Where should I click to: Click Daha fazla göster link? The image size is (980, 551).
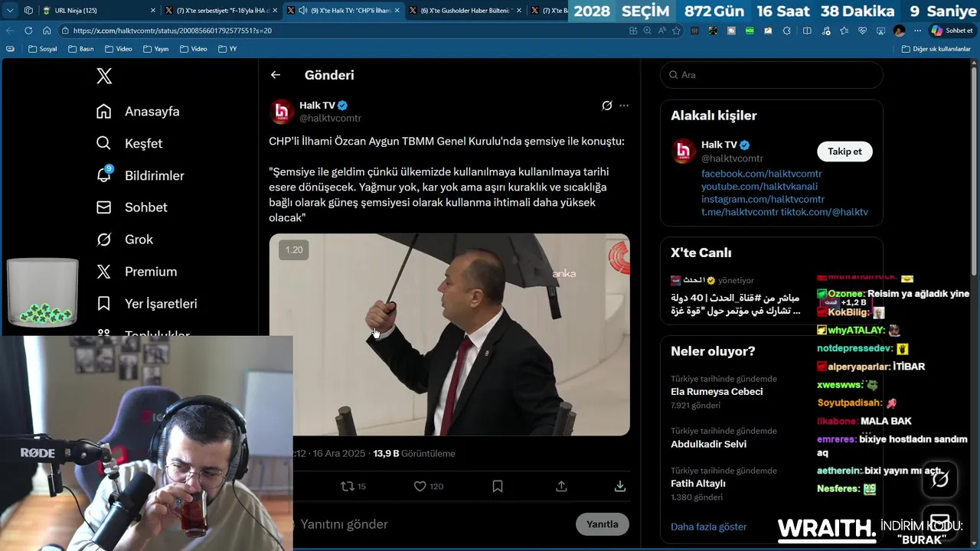[x=708, y=527]
